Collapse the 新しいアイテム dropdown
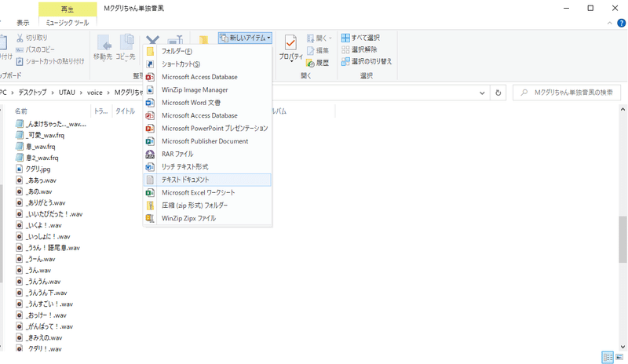The image size is (628, 364). tap(245, 38)
